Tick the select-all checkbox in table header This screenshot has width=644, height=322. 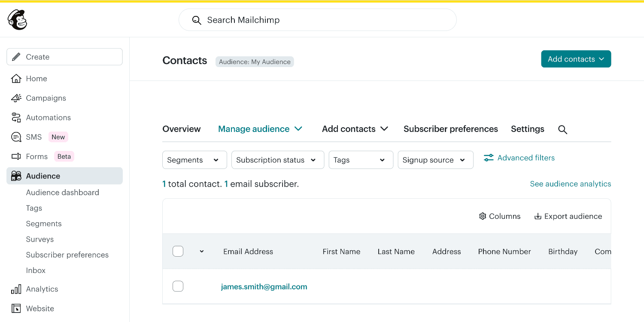pos(178,251)
